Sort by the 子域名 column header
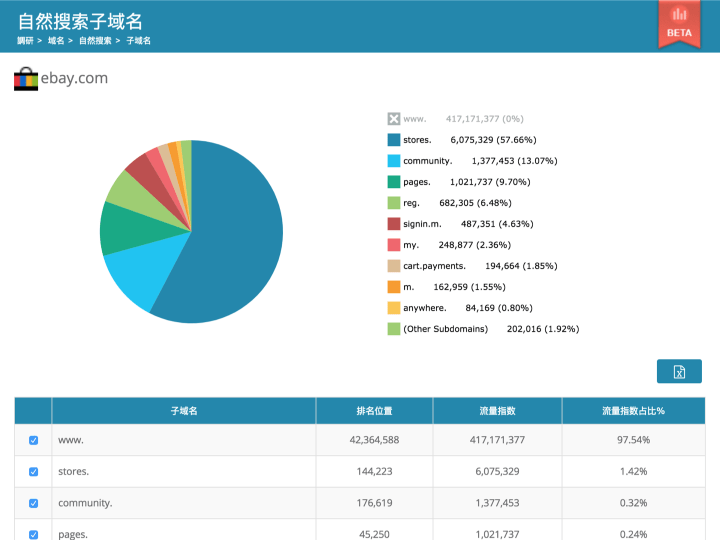Screen dimensions: 720x540 184,411
